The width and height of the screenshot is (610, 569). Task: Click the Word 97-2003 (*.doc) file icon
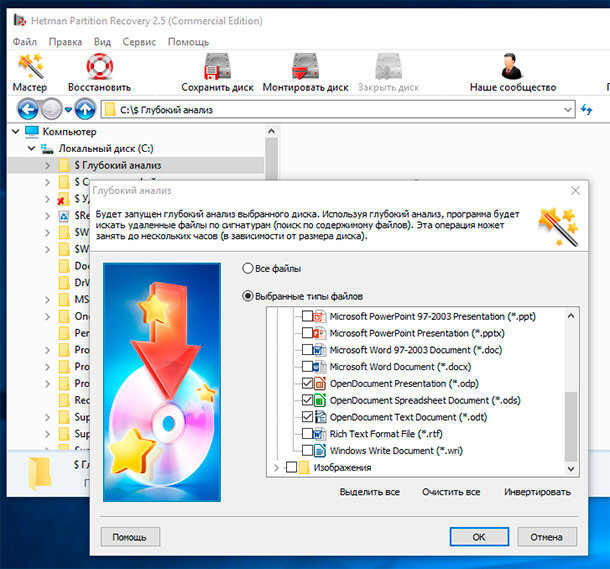click(319, 350)
